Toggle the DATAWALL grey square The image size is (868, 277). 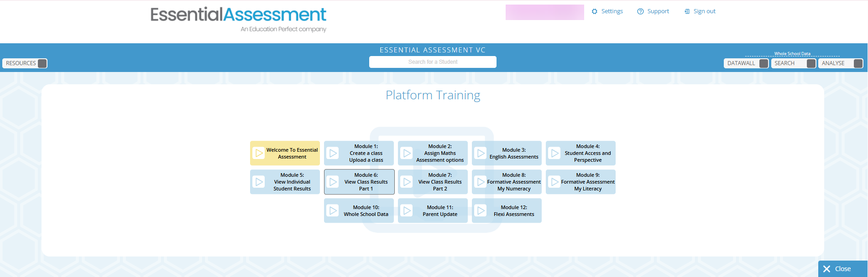(x=763, y=63)
